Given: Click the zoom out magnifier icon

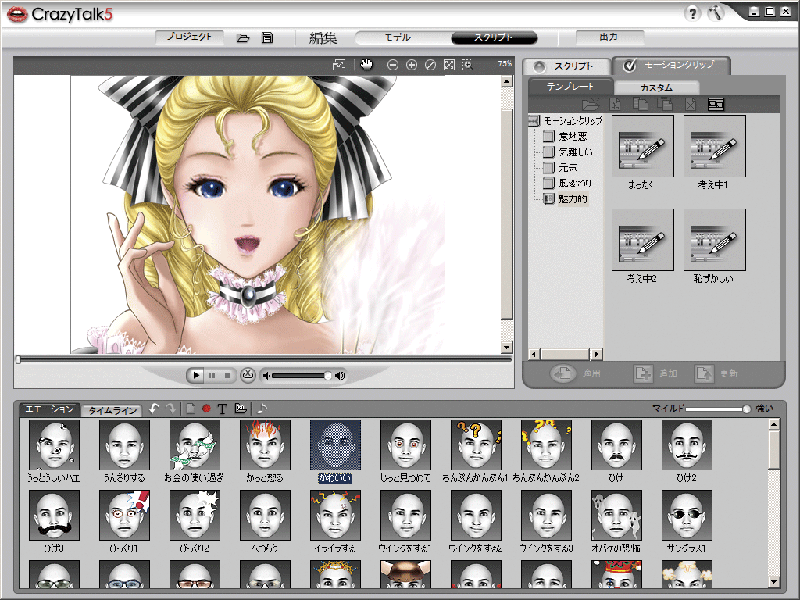Looking at the screenshot, I should pos(392,65).
